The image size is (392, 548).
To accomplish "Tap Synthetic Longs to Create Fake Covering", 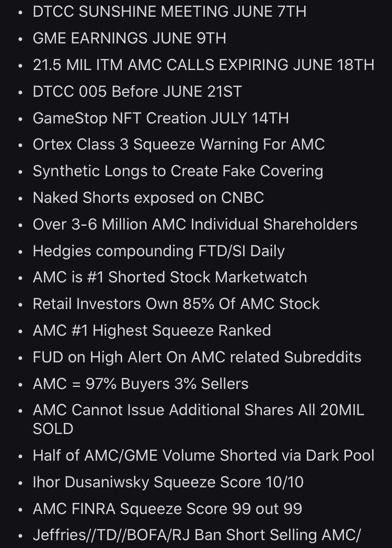I will coord(178,171).
